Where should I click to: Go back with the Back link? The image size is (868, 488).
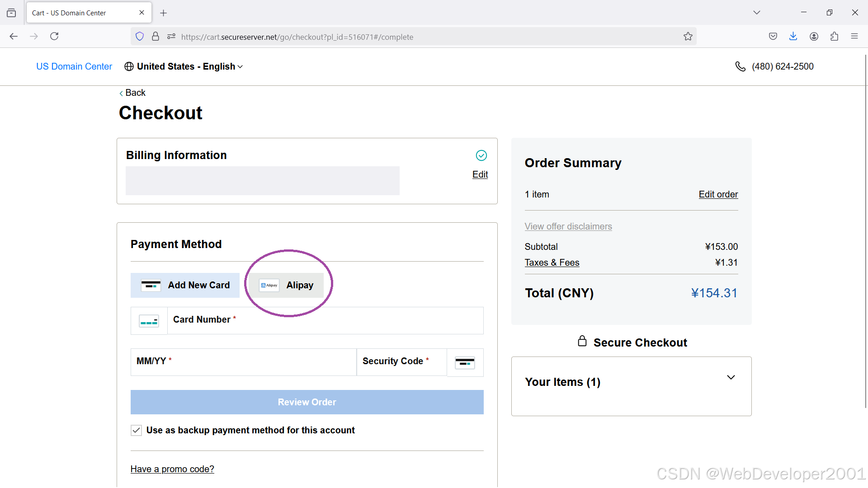[132, 93]
